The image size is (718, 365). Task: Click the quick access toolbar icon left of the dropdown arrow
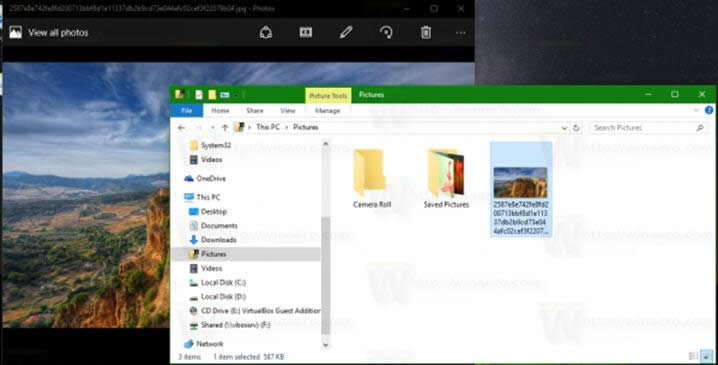click(x=225, y=95)
